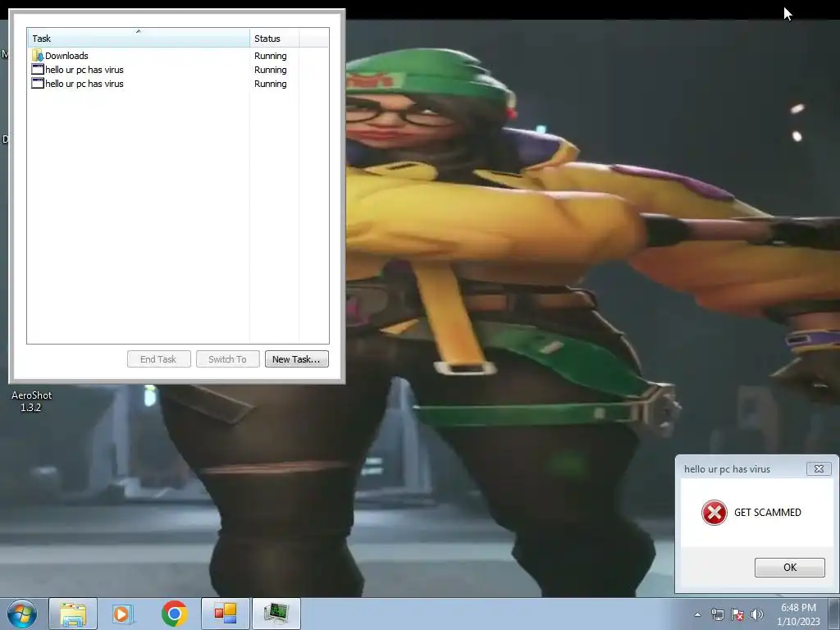Image resolution: width=840 pixels, height=630 pixels.
Task: Open Google Chrome from the taskbar
Action: coord(174,614)
